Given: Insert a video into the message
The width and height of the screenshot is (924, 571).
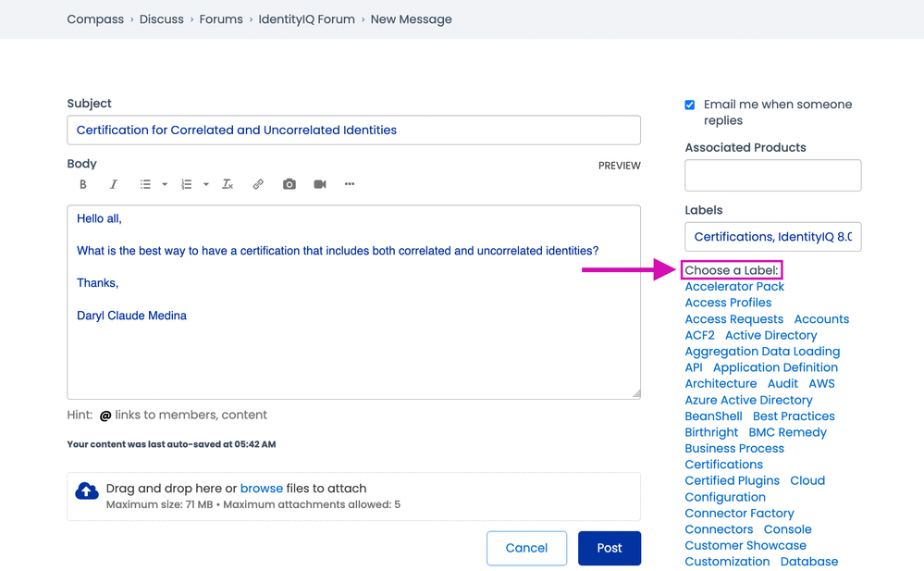Looking at the screenshot, I should (x=320, y=184).
